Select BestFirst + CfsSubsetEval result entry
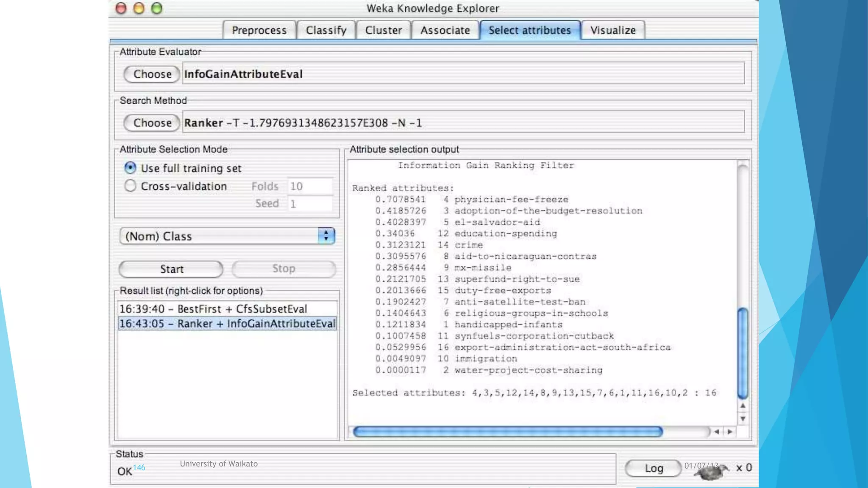 click(x=213, y=309)
